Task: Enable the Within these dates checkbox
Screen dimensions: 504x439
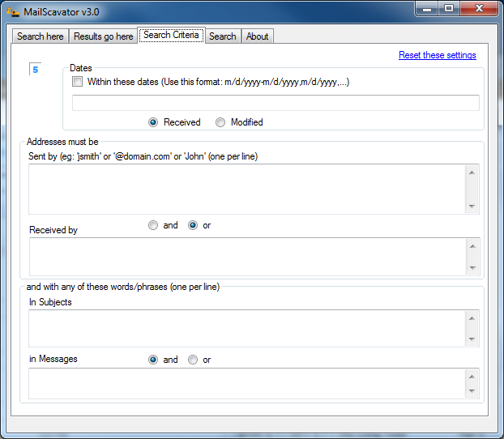Action: (77, 82)
